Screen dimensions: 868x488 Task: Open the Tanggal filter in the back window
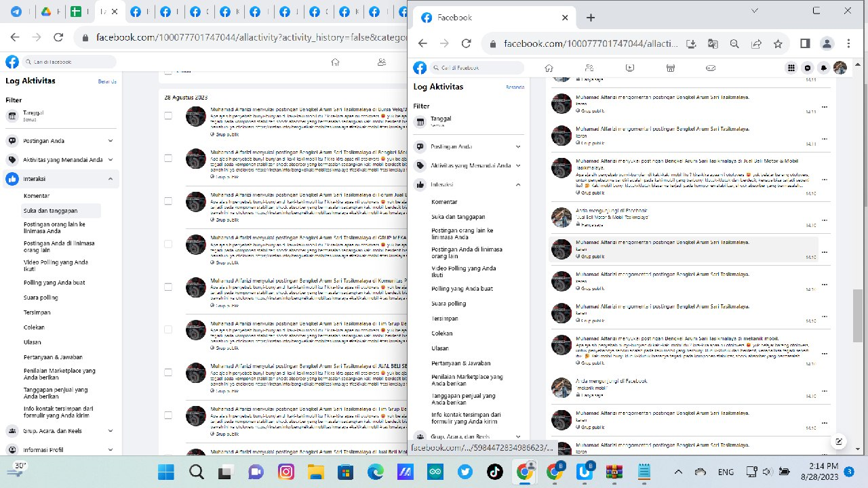(60, 116)
